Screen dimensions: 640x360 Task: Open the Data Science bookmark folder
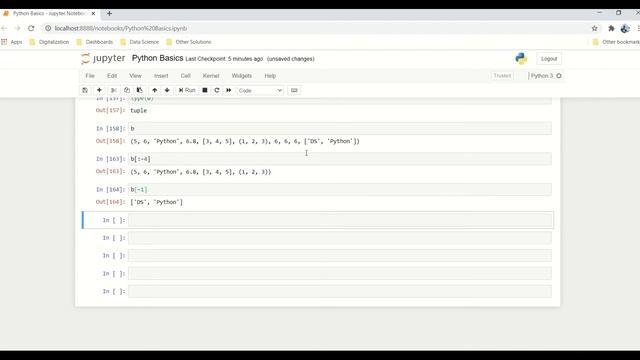click(140, 42)
